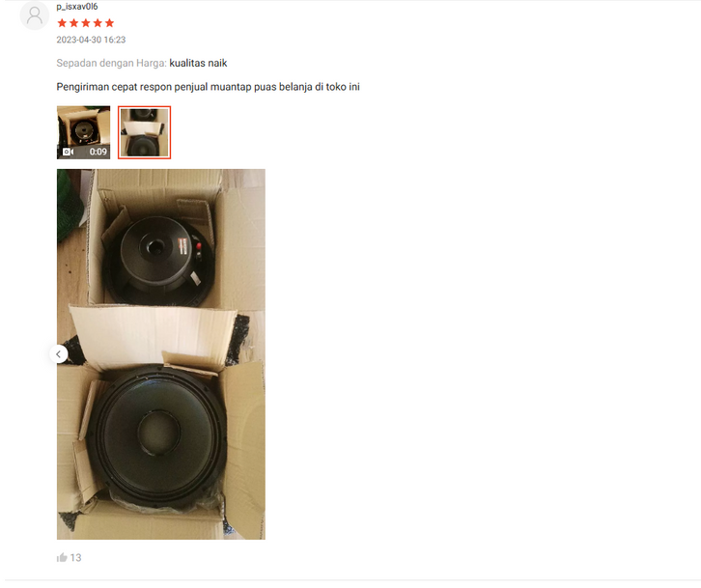This screenshot has width=701, height=588.
Task: Click the first red rating star
Action: tap(62, 23)
